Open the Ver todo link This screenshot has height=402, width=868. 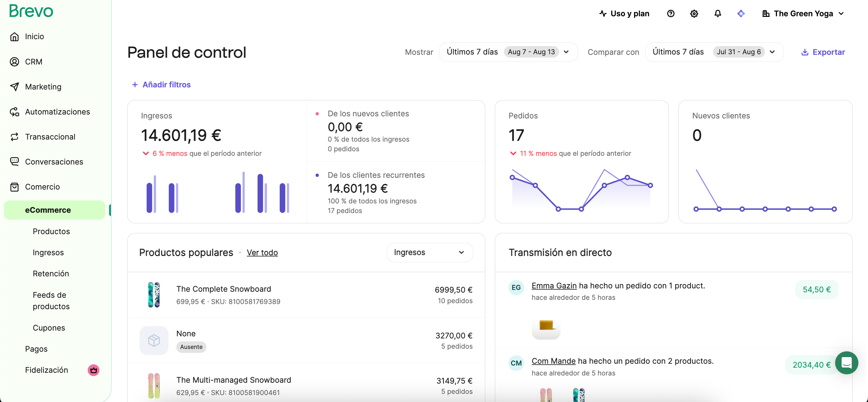point(262,253)
